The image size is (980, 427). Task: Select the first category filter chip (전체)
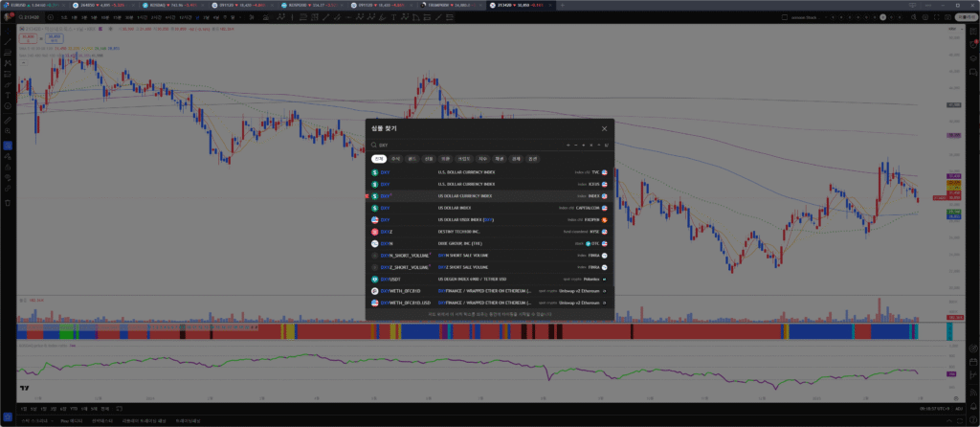[377, 159]
